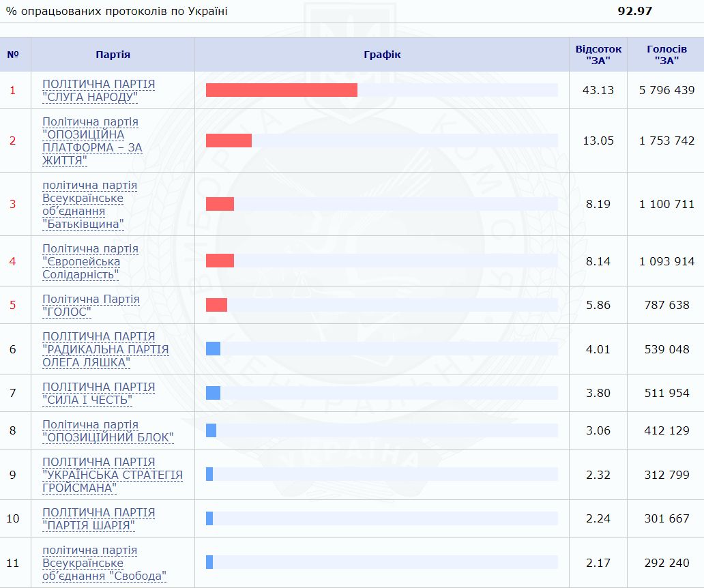Click the "Голосів ЗА" column header

pyautogui.click(x=666, y=55)
